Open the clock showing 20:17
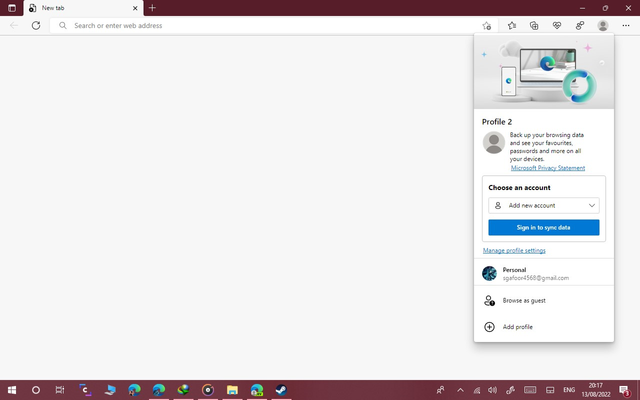The width and height of the screenshot is (640, 400). [596, 390]
